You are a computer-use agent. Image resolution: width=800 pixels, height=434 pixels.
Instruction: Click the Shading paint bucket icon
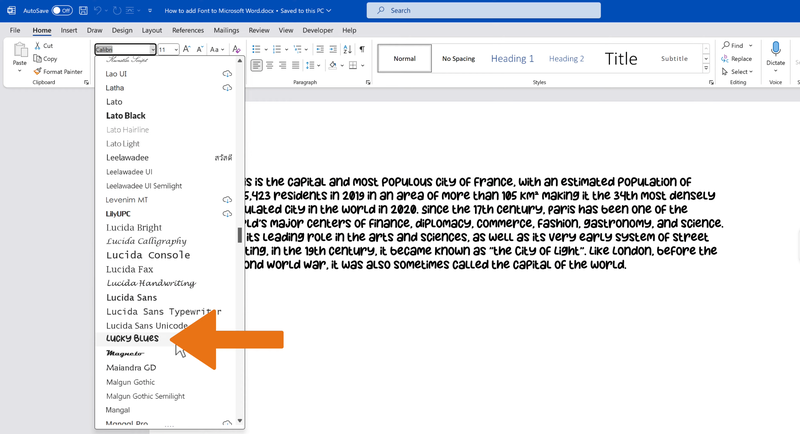333,65
